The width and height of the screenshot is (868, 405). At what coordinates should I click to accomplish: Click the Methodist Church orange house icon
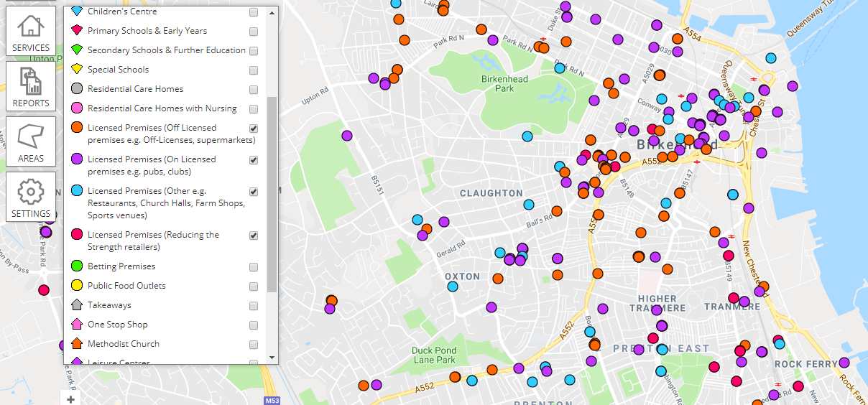tap(77, 344)
